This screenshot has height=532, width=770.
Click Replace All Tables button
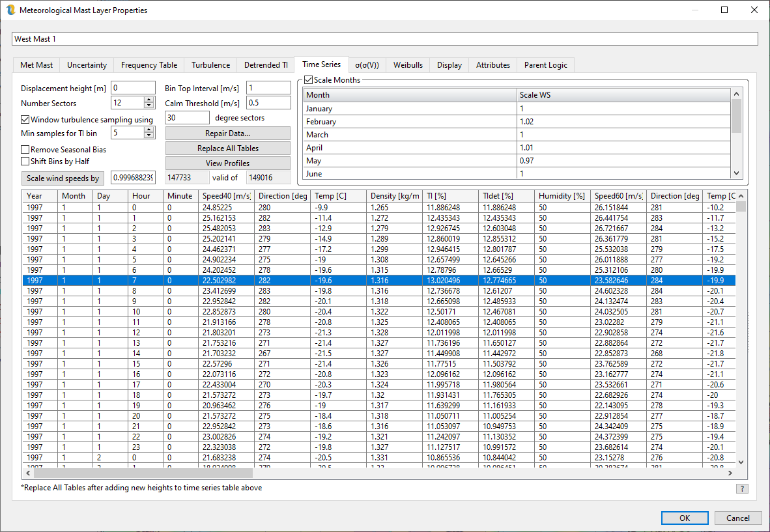tap(227, 148)
